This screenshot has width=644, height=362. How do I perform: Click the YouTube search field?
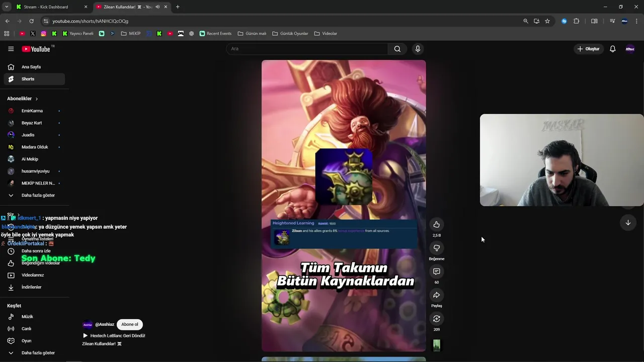(307, 49)
